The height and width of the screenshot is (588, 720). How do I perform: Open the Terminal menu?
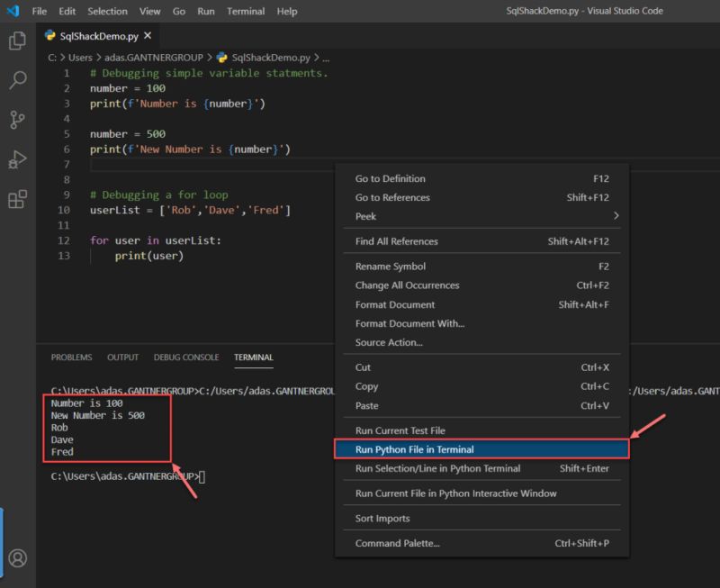click(247, 11)
